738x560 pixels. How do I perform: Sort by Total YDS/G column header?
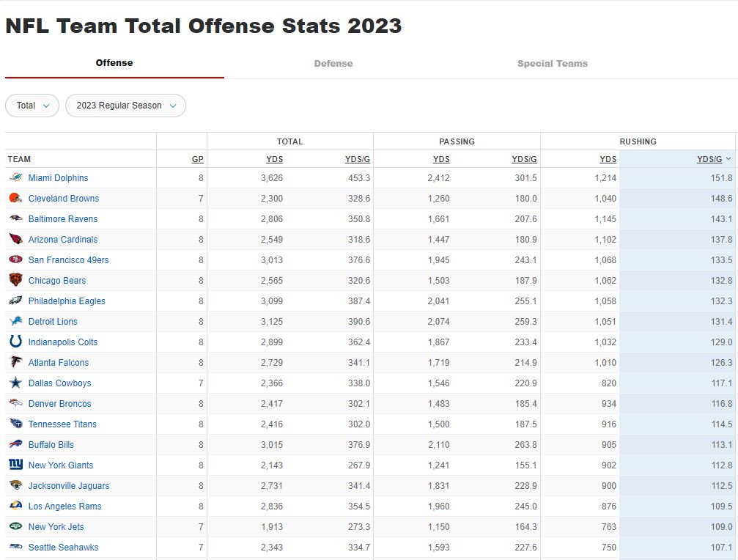pos(357,159)
